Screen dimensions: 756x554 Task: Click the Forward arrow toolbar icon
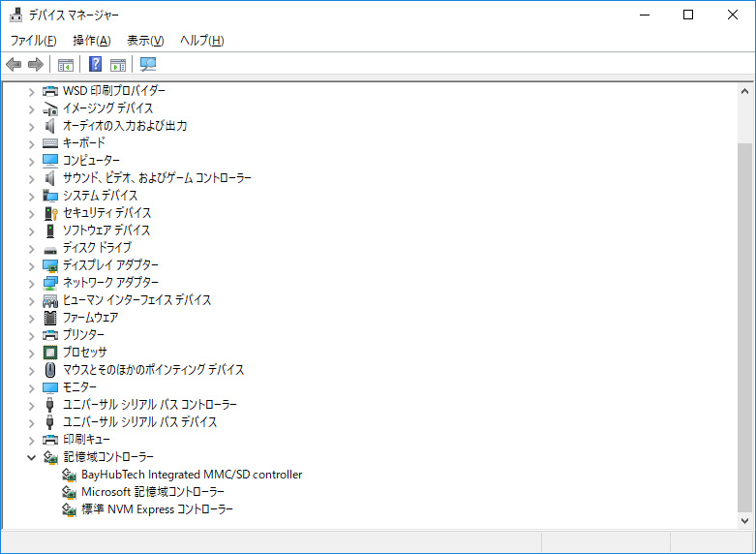click(x=36, y=64)
